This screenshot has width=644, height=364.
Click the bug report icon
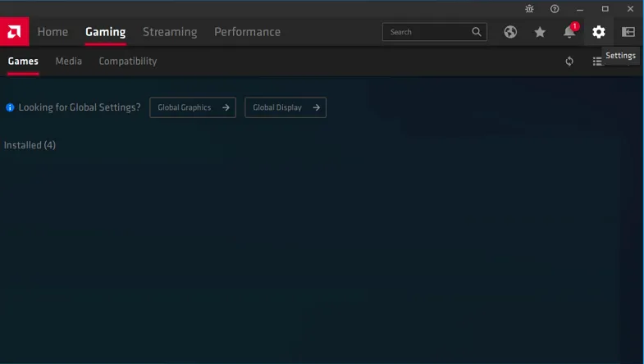click(529, 9)
